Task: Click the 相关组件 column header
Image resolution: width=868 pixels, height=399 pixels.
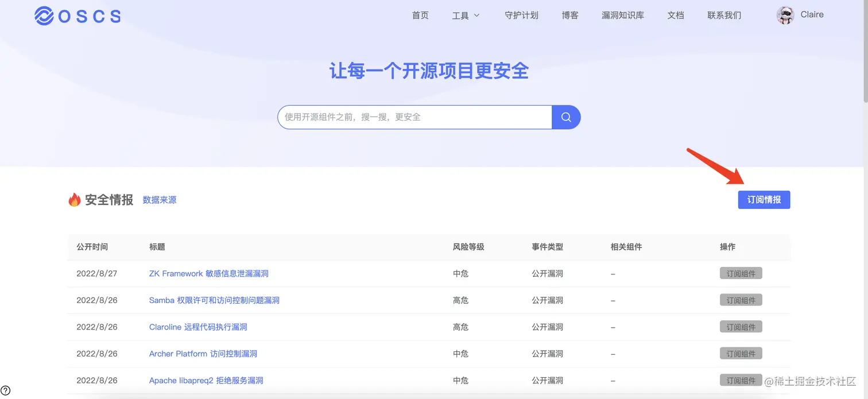Action: pyautogui.click(x=626, y=247)
